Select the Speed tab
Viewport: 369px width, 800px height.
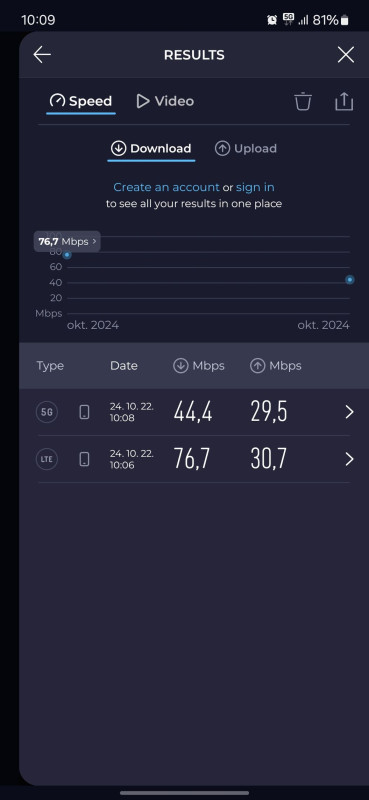(81, 101)
